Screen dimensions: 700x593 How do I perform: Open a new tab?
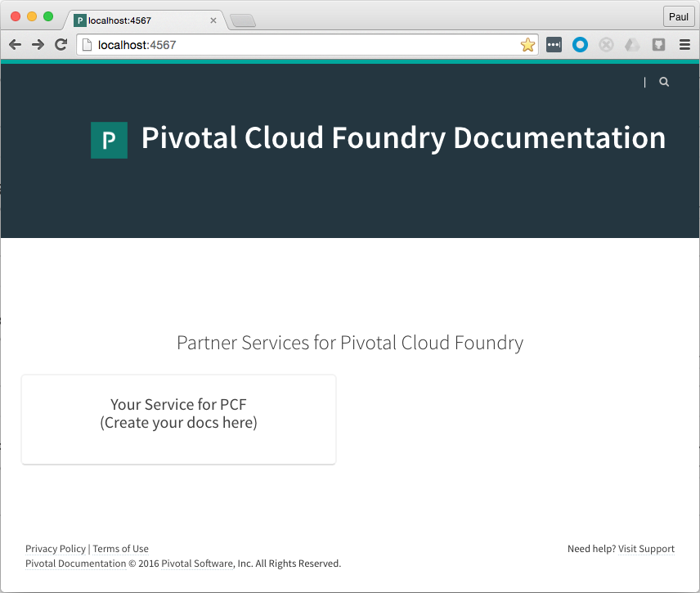(x=242, y=20)
